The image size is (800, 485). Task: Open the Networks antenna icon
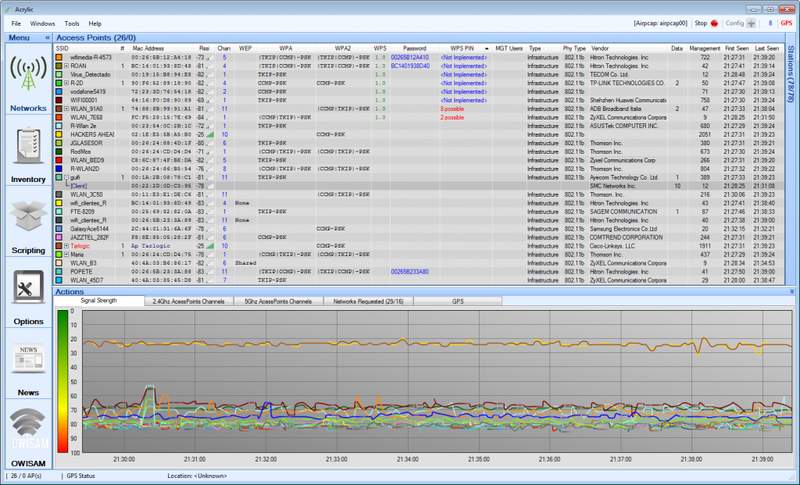28,73
